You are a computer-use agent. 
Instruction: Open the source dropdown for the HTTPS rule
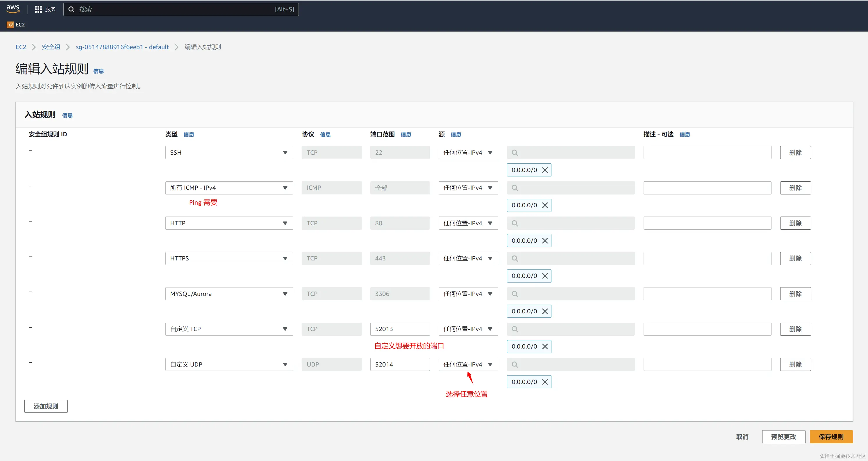(x=468, y=258)
